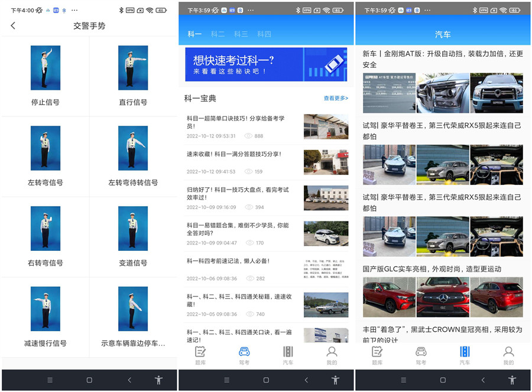Open the 减速慢行信号 gesture picture
The image size is (532, 392).
[x=46, y=309]
